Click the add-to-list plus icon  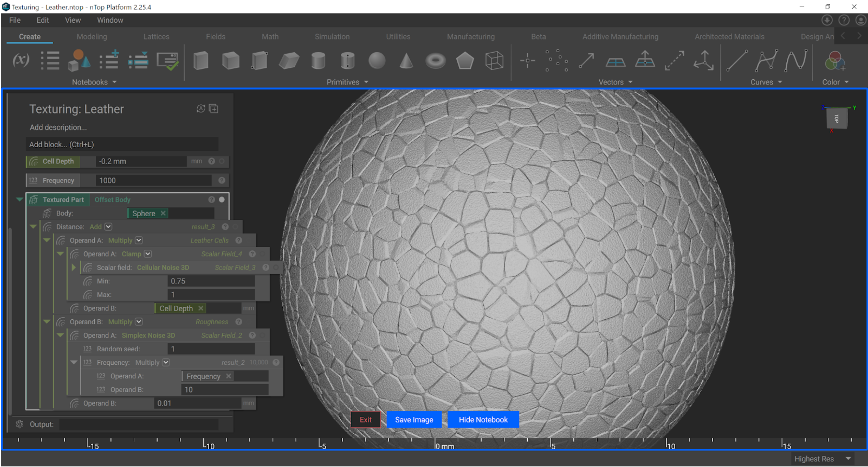tap(109, 60)
